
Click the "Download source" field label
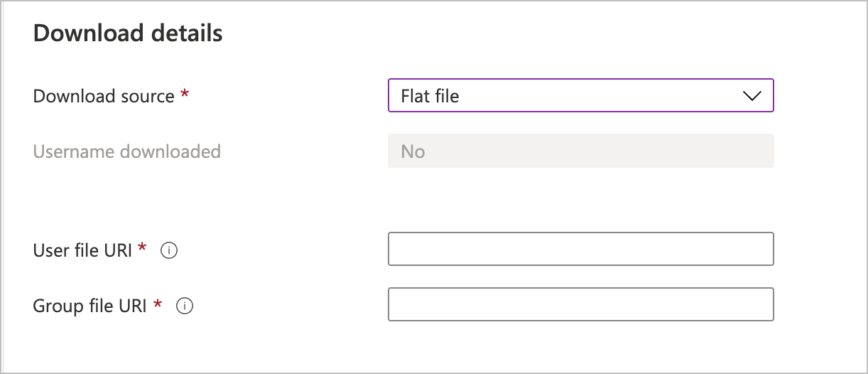click(104, 96)
